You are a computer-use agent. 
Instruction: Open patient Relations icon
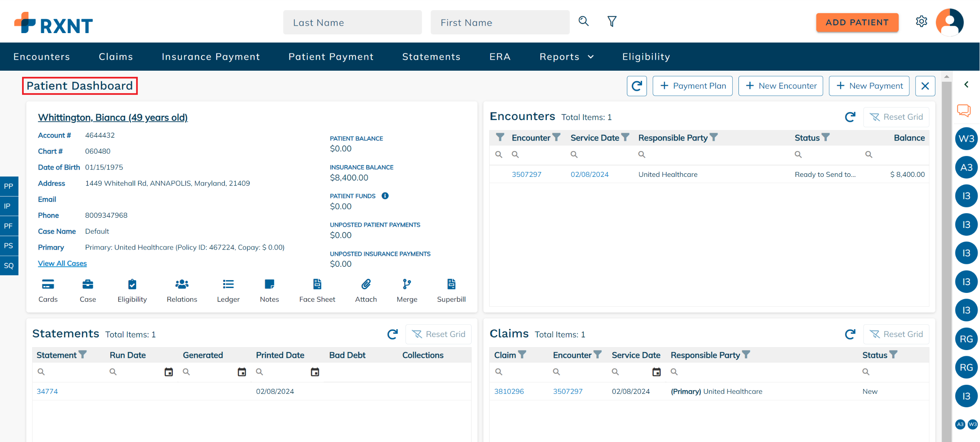coord(181,284)
